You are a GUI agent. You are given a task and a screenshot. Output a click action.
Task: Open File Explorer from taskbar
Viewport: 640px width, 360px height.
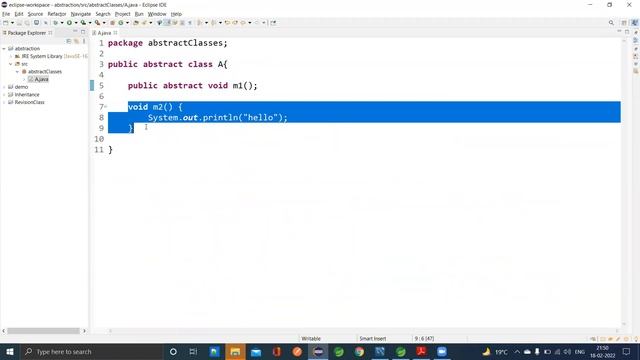click(x=235, y=351)
